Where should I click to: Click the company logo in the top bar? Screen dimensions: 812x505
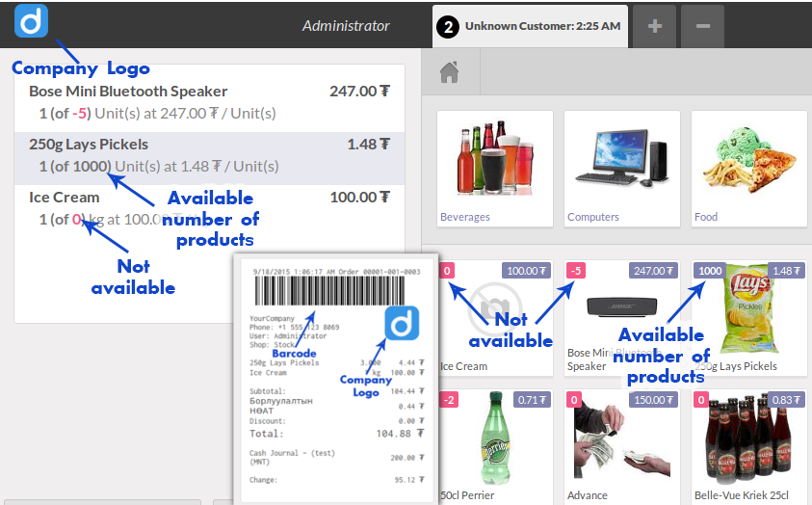click(31, 20)
